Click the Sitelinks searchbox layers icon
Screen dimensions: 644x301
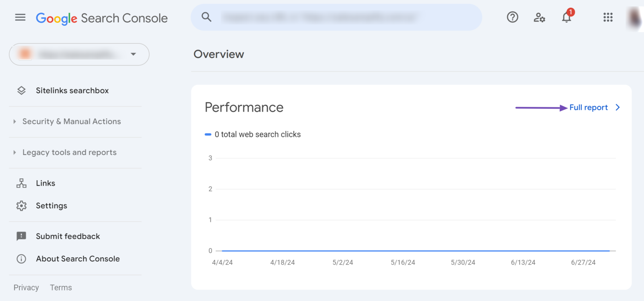pyautogui.click(x=21, y=91)
